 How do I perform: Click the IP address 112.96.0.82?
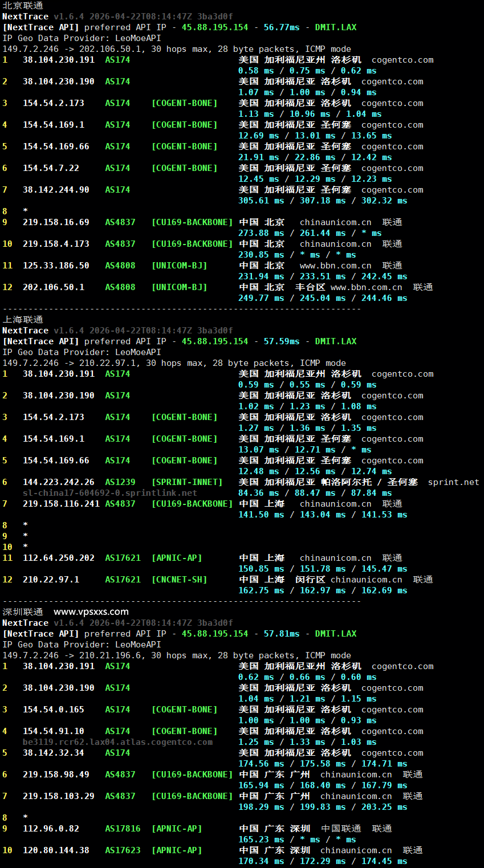51,829
